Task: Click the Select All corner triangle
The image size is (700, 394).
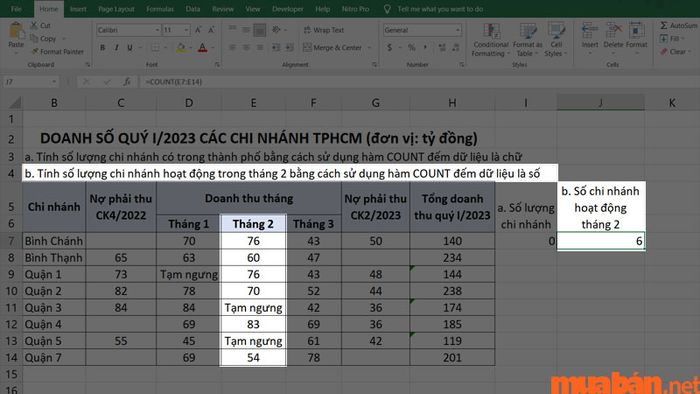Action: [x=15, y=103]
